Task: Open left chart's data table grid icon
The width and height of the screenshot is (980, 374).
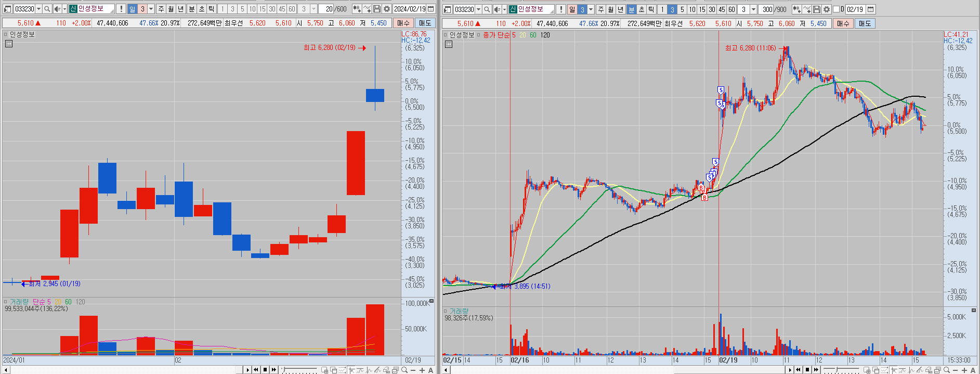Action: (8, 44)
